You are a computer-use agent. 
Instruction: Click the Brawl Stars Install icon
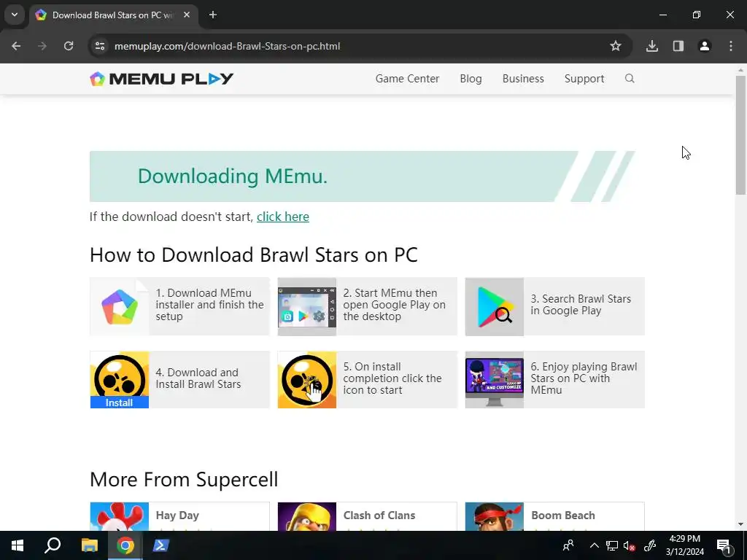(120, 379)
